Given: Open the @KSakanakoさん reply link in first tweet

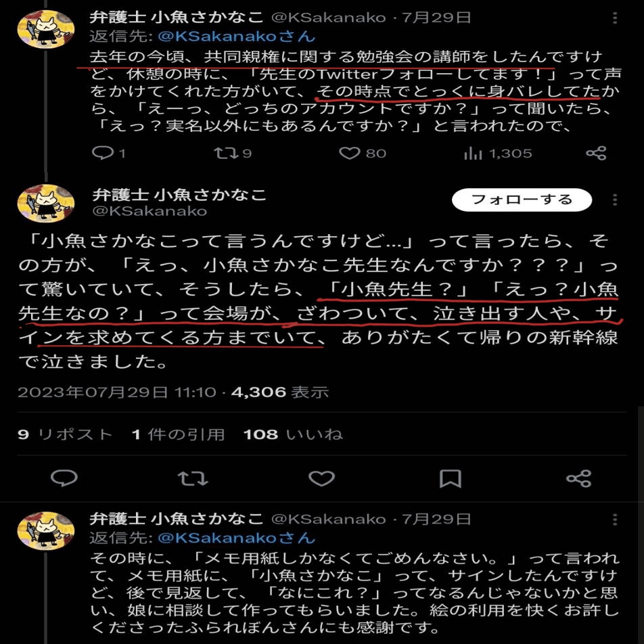Looking at the screenshot, I should [237, 36].
